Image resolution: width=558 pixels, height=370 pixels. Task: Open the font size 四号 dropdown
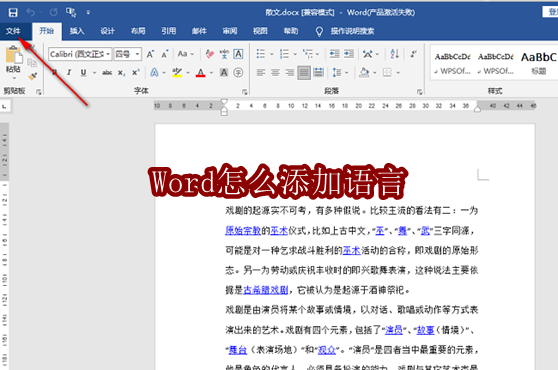click(x=137, y=54)
